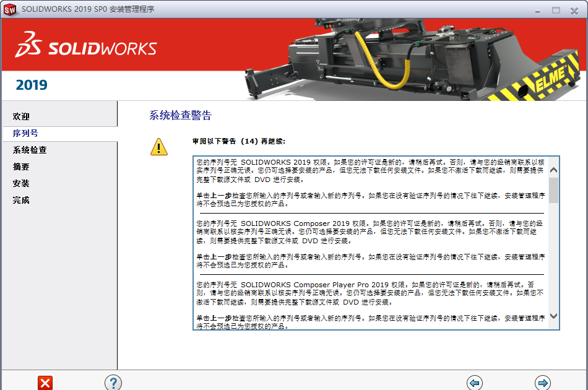This screenshot has width=588, height=390.
Task: Click the yellow warning triangle icon
Action: click(159, 147)
